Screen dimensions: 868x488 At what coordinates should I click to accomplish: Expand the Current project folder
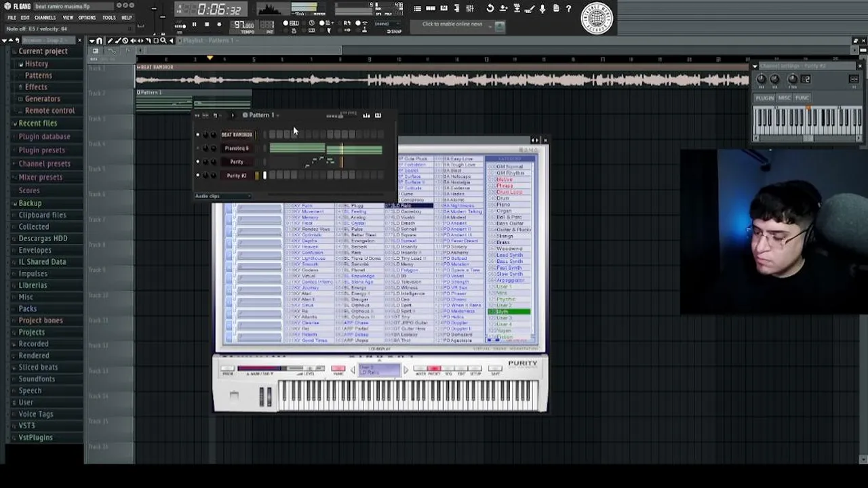point(43,52)
